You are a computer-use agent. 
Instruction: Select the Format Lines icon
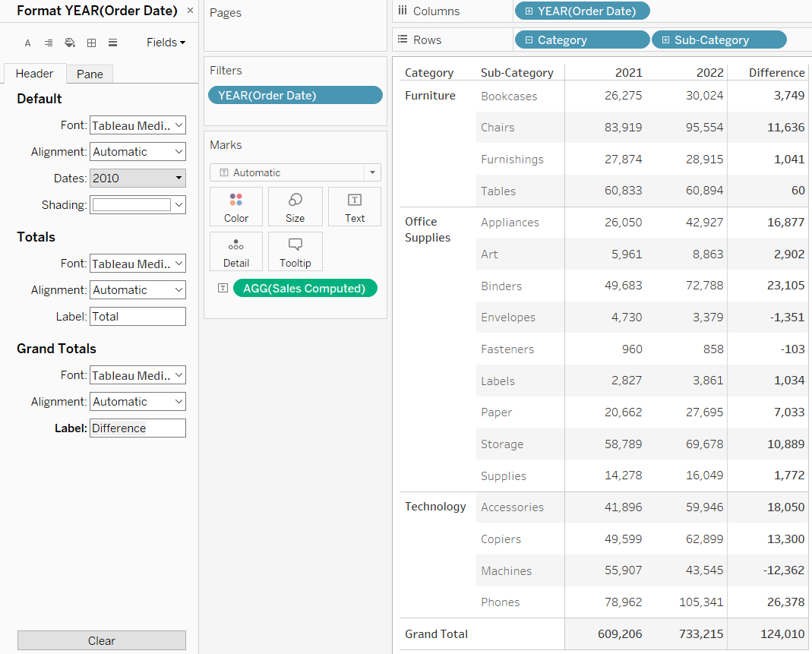(x=112, y=43)
